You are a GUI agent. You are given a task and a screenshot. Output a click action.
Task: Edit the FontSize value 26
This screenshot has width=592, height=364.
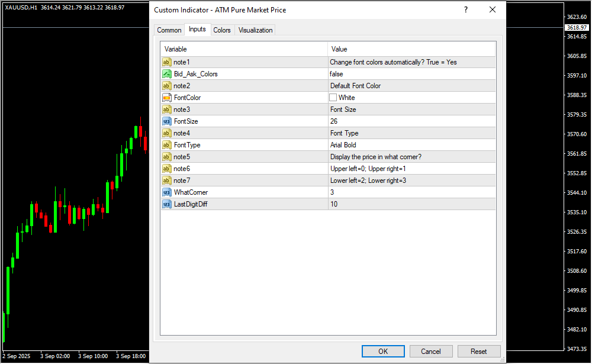click(x=411, y=121)
